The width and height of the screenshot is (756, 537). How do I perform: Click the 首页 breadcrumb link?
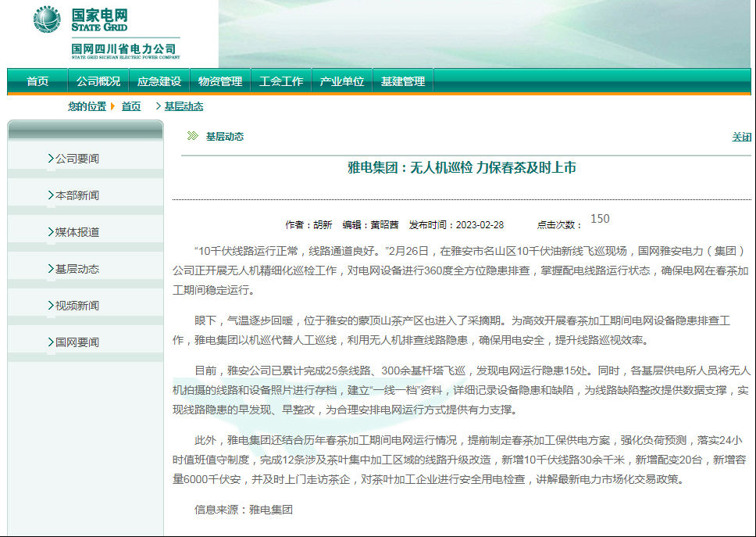(x=131, y=106)
